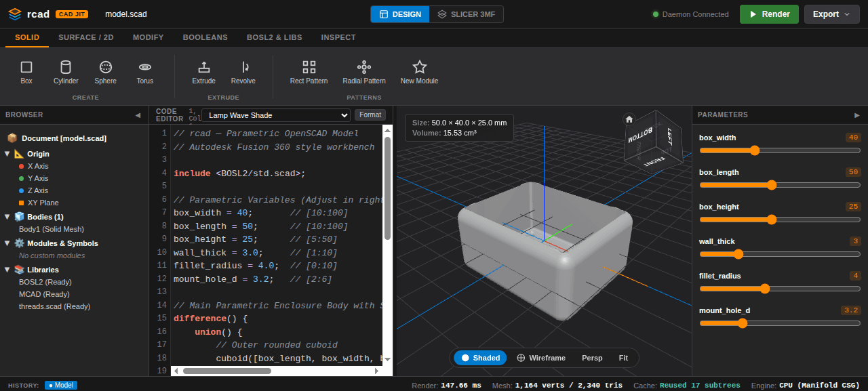Switch viewport to Wireframe mode

pyautogui.click(x=540, y=358)
